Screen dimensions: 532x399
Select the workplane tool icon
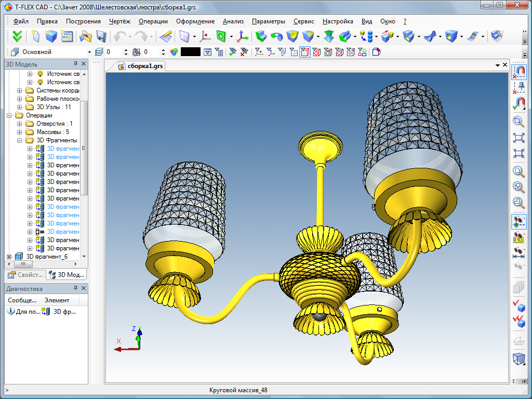point(184,36)
